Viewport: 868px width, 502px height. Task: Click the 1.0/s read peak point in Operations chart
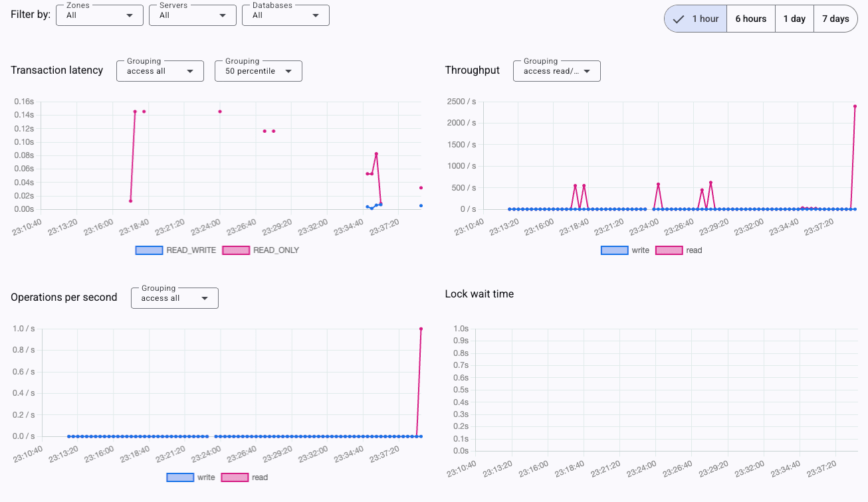point(421,329)
